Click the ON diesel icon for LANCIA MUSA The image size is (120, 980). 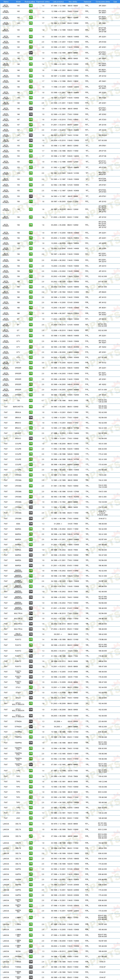pos(31,951)
